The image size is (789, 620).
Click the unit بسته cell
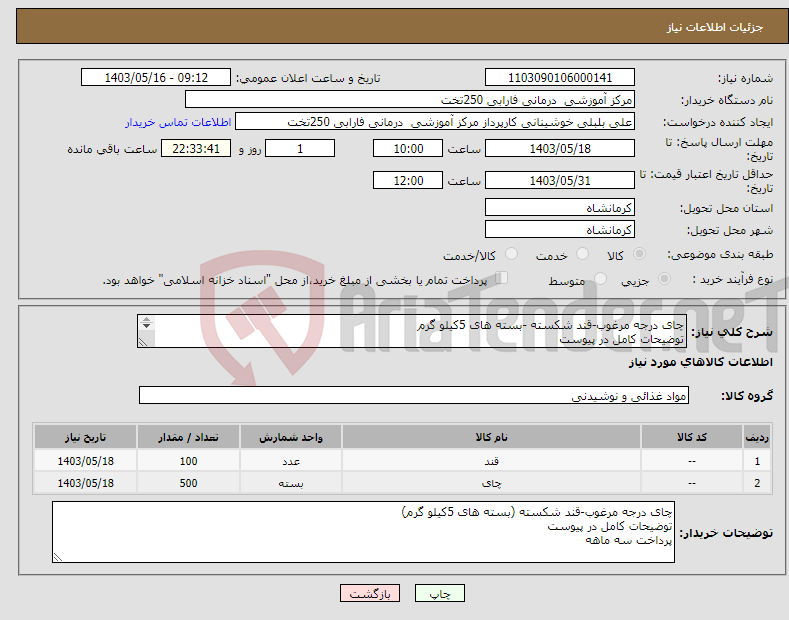291,483
